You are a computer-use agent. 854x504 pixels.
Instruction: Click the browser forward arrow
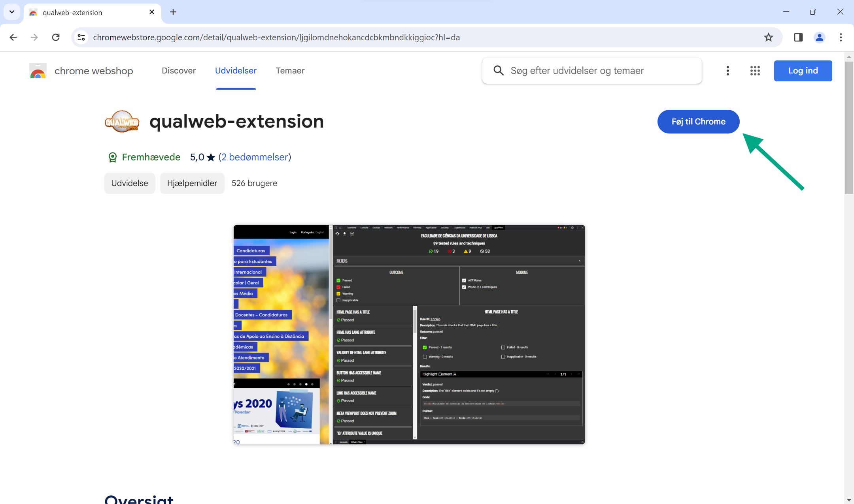[x=34, y=37]
